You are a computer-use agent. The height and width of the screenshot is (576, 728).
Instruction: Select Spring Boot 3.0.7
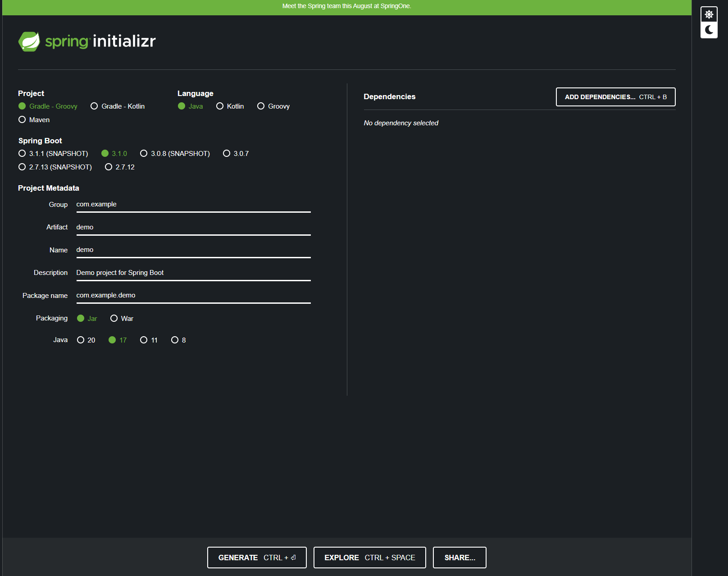coord(236,154)
